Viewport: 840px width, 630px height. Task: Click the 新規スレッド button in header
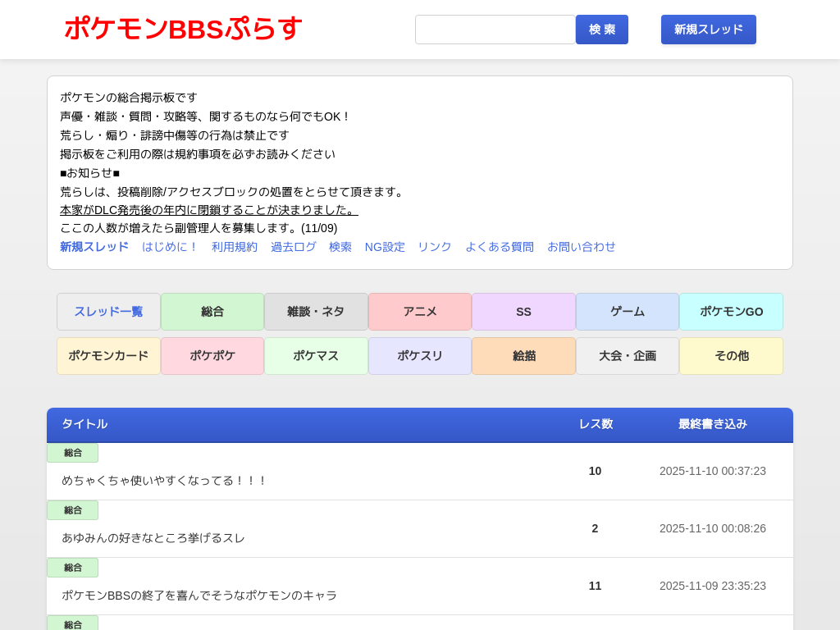coord(708,30)
